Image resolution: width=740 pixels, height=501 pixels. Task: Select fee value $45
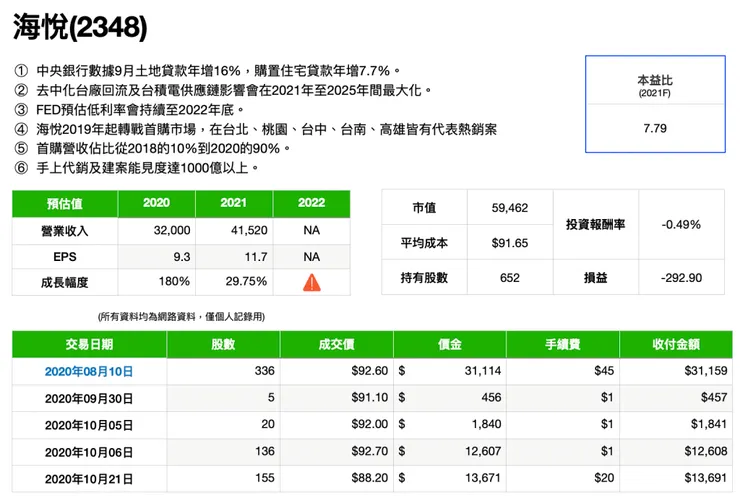(x=604, y=370)
